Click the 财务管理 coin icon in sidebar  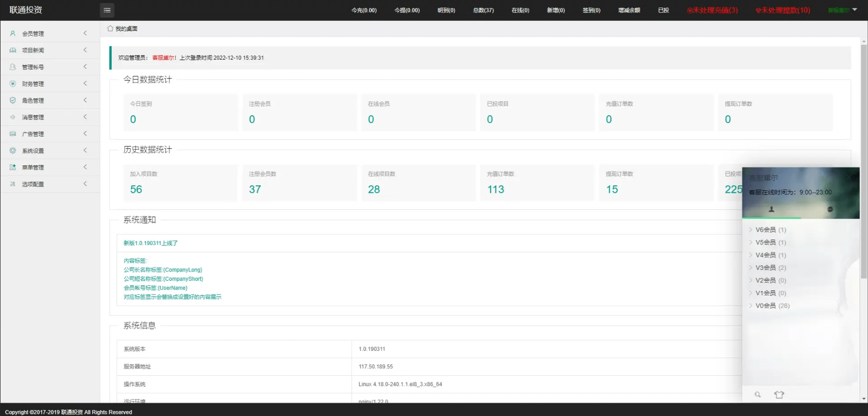[13, 83]
